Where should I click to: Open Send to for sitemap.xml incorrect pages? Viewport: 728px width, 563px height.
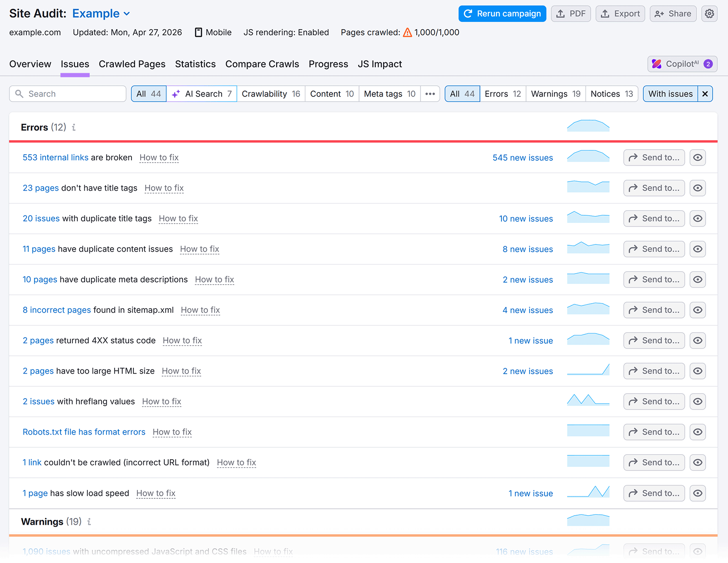[x=654, y=310]
